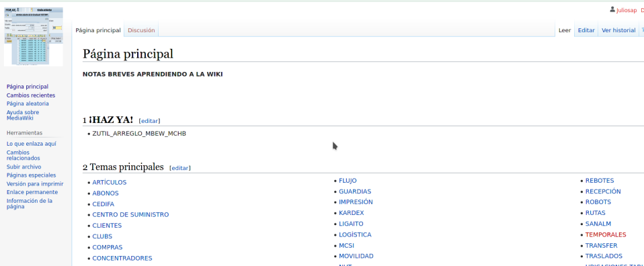The width and height of the screenshot is (644, 266).
Task: Click the wiki logo thumbnail image
Action: click(x=33, y=36)
